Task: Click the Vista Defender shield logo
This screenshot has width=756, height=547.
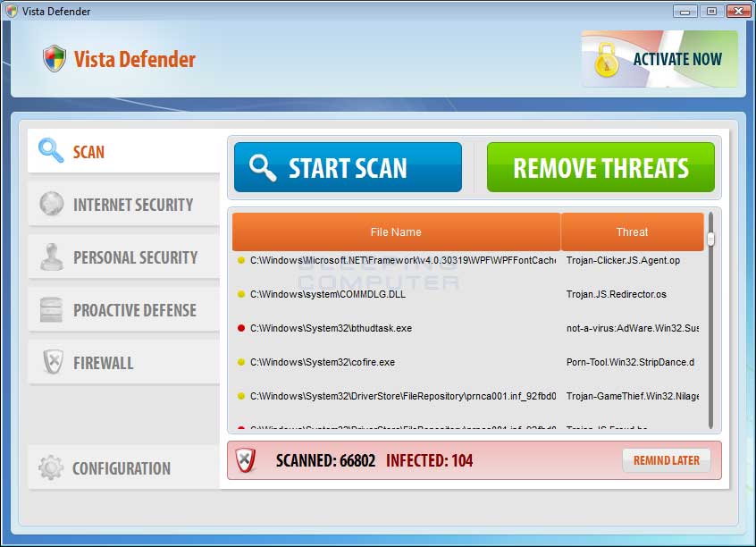Action: (x=54, y=59)
